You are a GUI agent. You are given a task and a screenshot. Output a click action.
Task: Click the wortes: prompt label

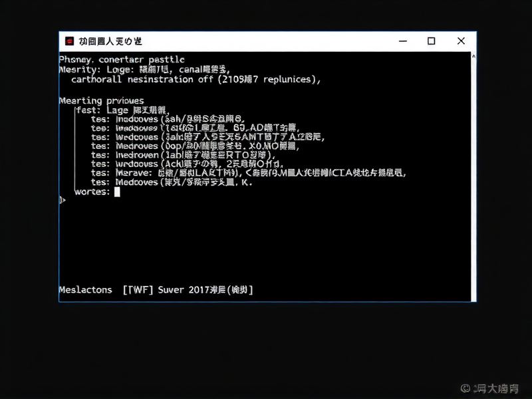tap(93, 192)
